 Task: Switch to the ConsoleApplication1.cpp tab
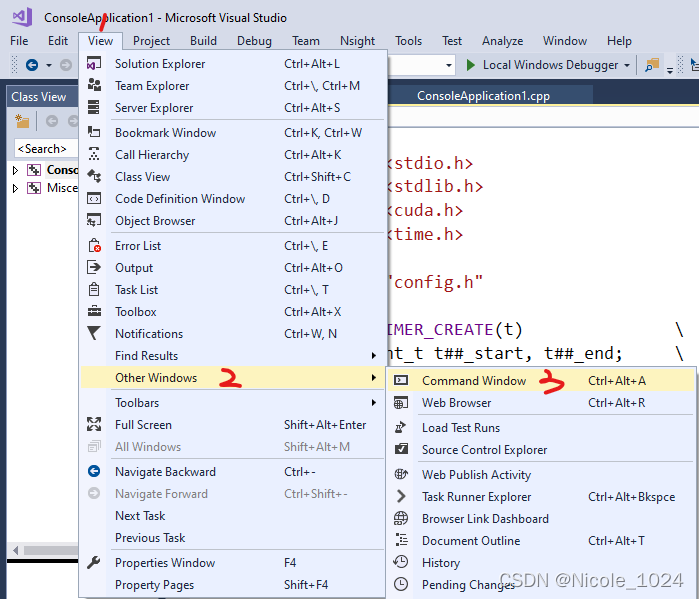point(483,96)
